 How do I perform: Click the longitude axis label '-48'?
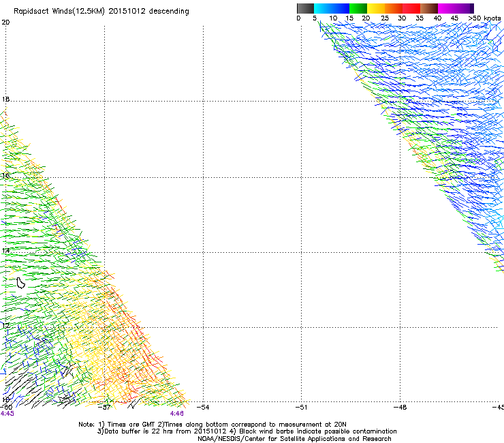[x=400, y=408]
